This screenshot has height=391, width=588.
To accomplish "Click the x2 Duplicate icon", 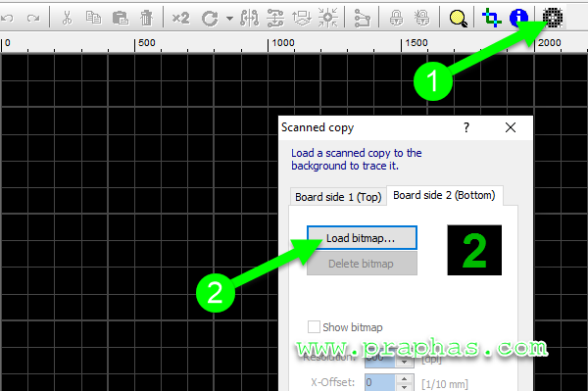I will (x=180, y=18).
